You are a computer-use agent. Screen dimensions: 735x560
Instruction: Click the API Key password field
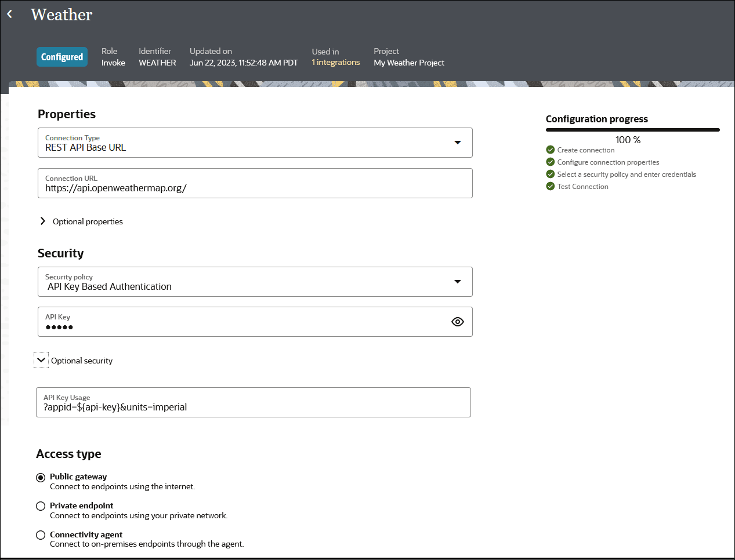tap(244, 326)
